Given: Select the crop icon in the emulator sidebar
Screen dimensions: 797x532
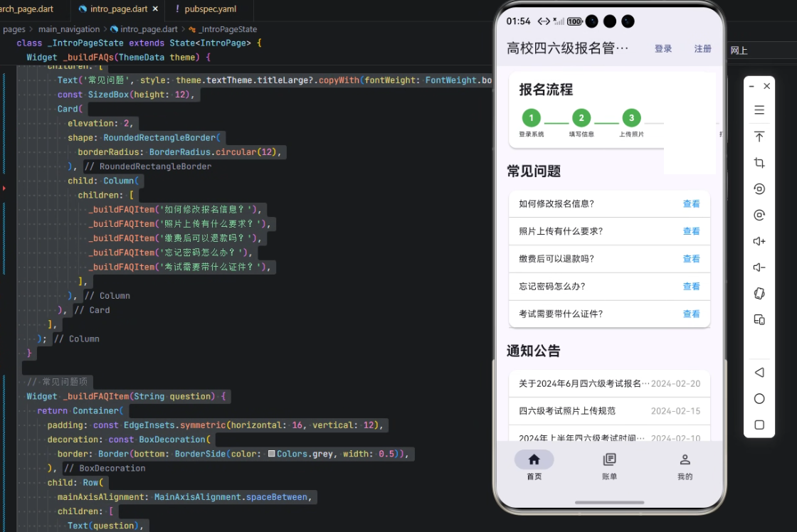Looking at the screenshot, I should [x=759, y=162].
